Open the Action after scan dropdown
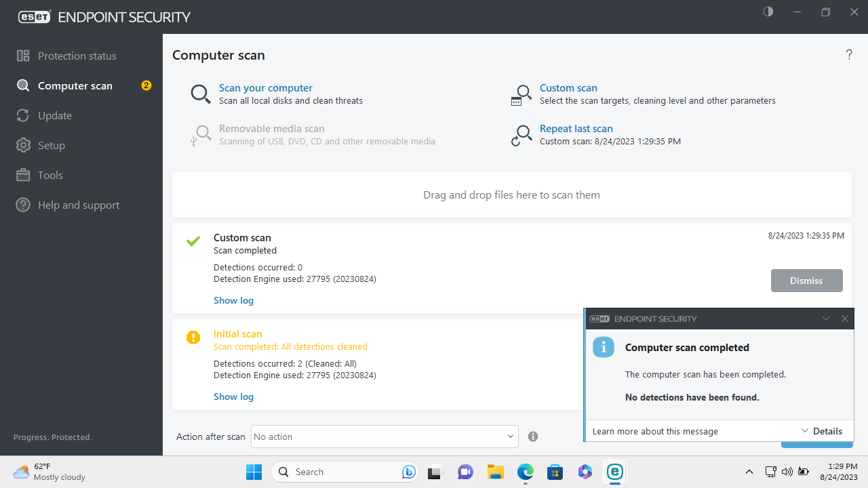 (384, 436)
